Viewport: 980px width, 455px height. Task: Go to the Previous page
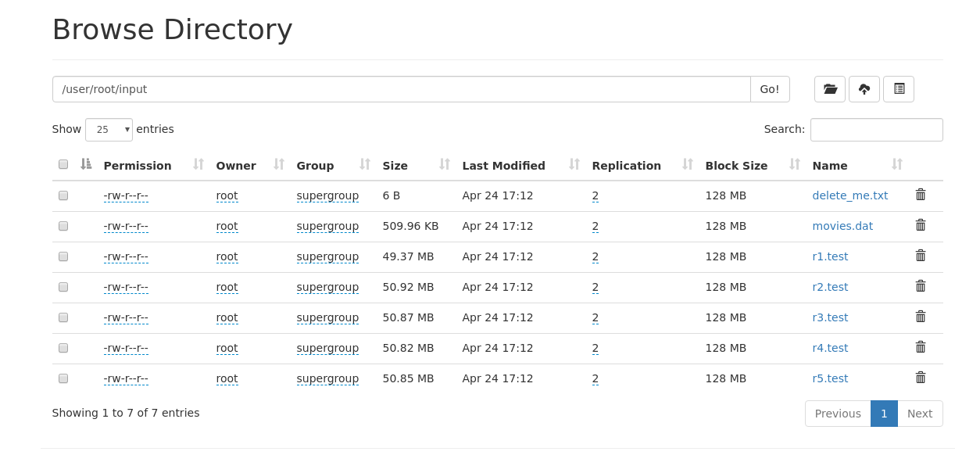(x=838, y=414)
